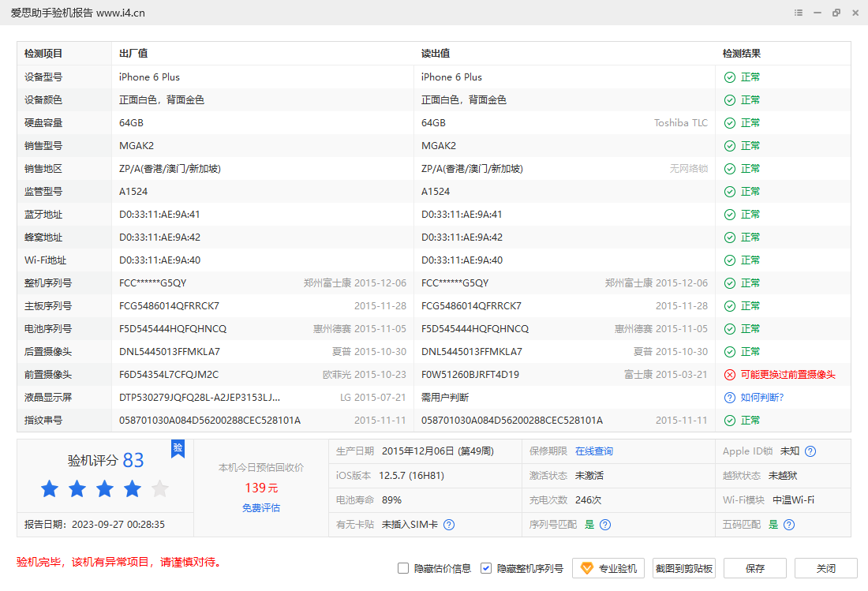Open the 如何判断? link
Viewport: 868px width, 591px height.
click(x=762, y=398)
